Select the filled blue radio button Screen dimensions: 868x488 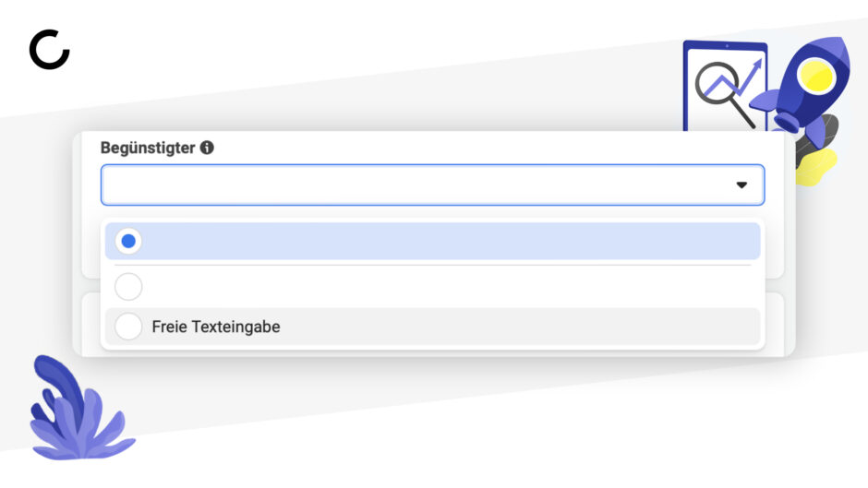[x=128, y=242]
